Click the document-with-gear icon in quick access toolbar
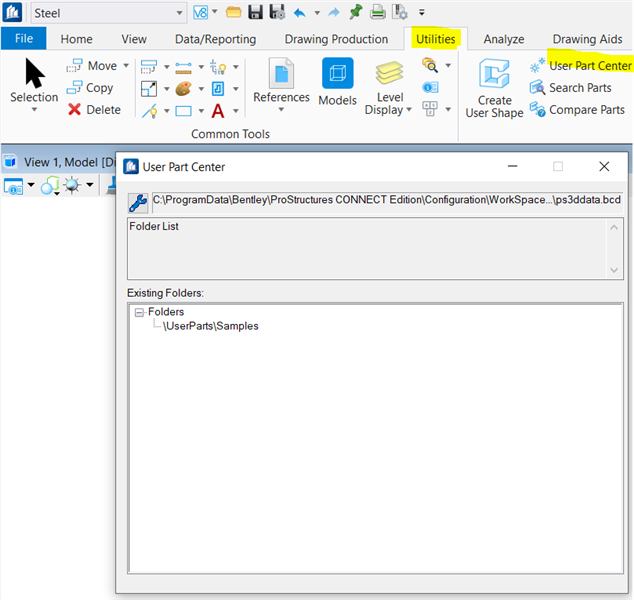634x600 pixels. (399, 13)
